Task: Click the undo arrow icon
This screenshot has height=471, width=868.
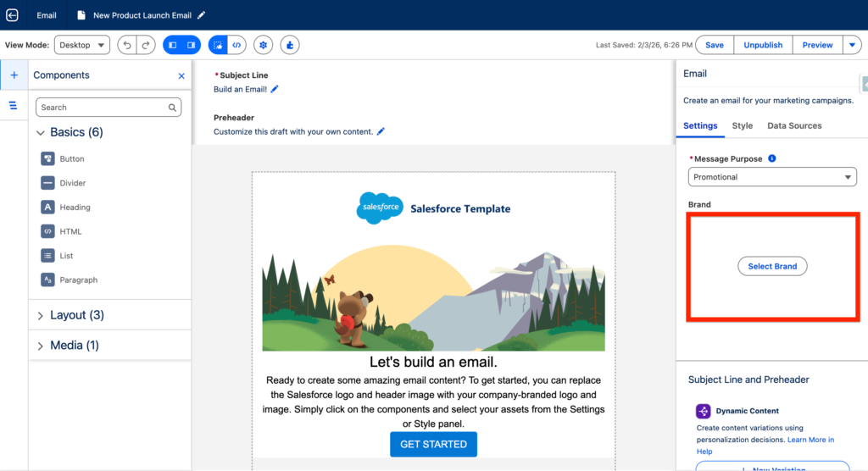Action: tap(127, 45)
